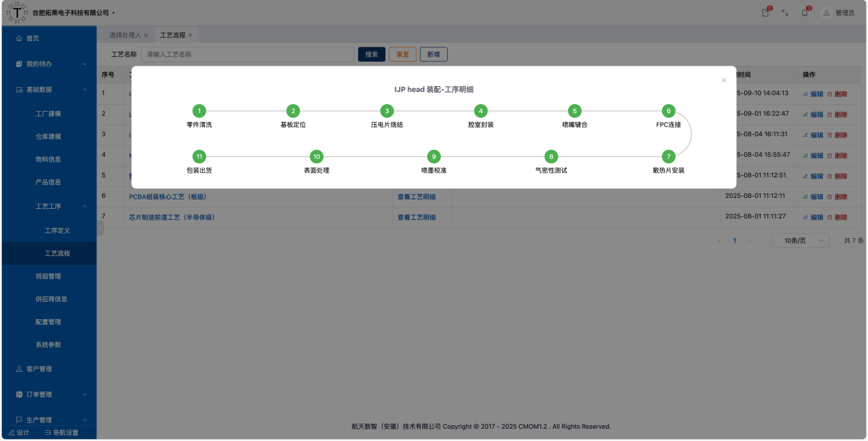Click the 管理员 user avatar
This screenshot has width=868, height=441.
coord(826,12)
